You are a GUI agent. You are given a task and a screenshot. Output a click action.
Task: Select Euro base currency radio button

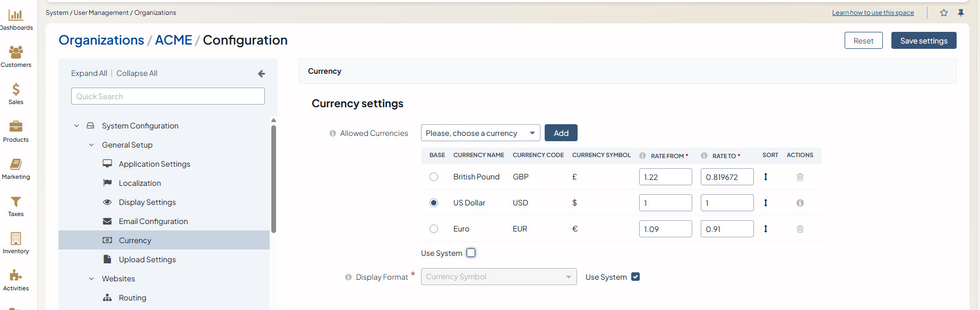(x=434, y=229)
